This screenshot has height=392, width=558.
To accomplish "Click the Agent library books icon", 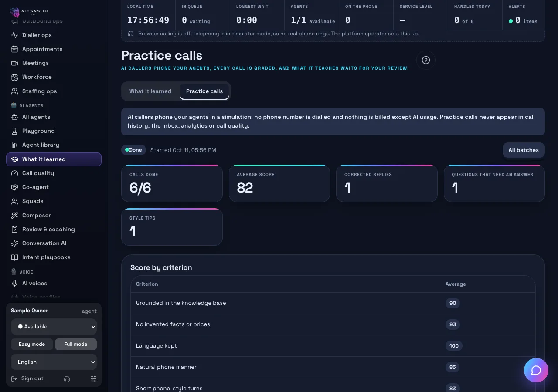I will 14,145.
